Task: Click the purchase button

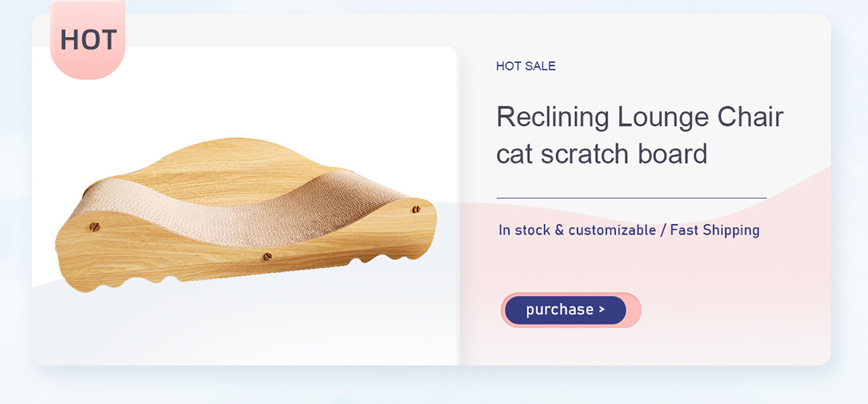Action: pos(566,310)
